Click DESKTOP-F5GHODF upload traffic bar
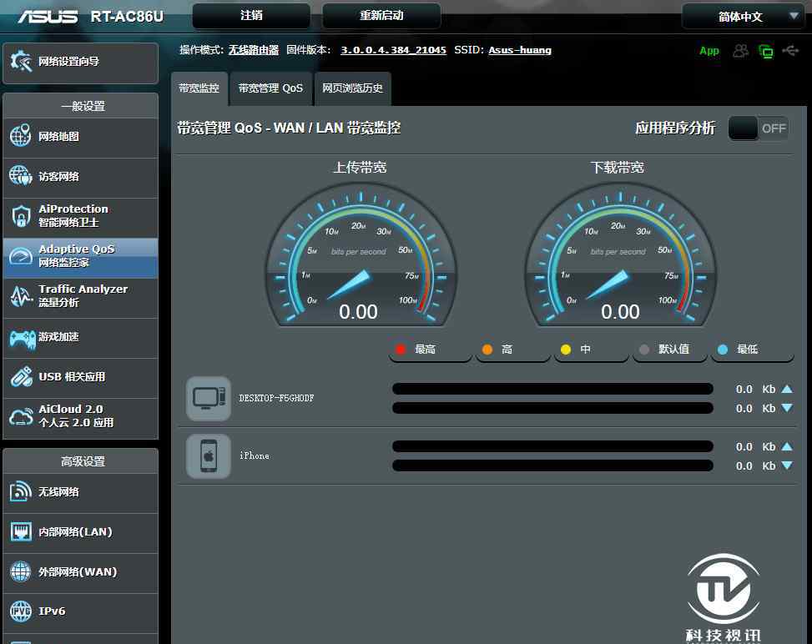Screen dimensions: 812x644 [552, 389]
